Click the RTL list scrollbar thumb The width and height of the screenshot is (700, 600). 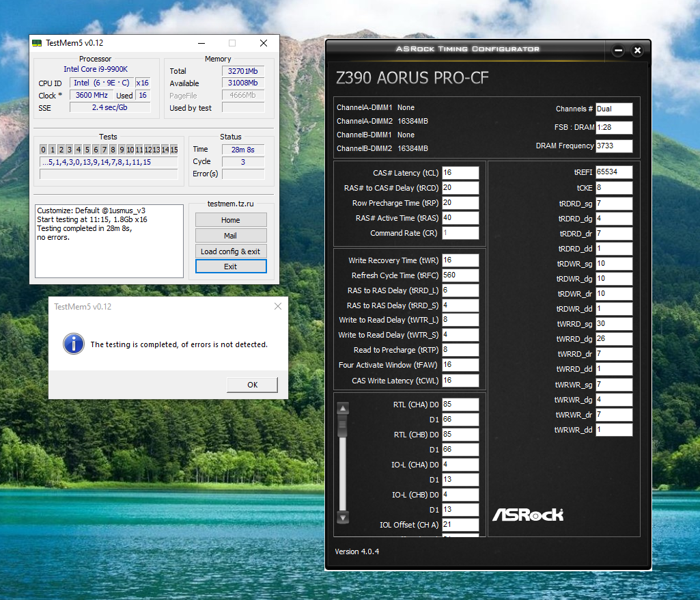(343, 426)
